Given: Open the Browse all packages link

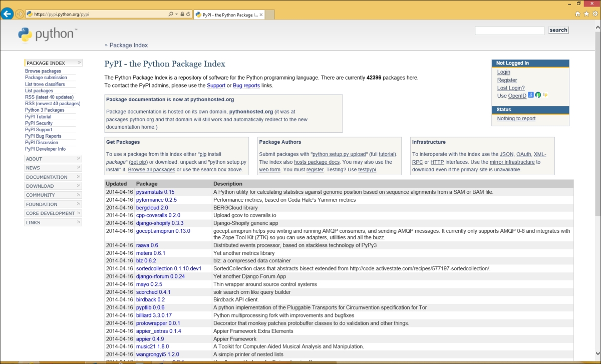Looking at the screenshot, I should [151, 170].
